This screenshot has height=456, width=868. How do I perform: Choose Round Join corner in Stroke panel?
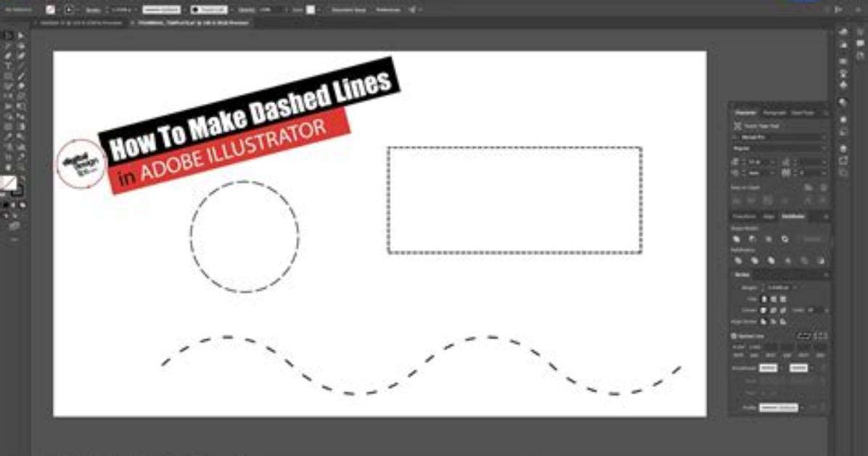[774, 310]
